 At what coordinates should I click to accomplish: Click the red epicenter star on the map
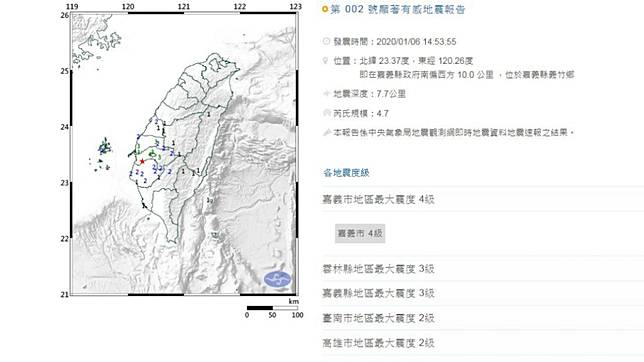pos(142,161)
